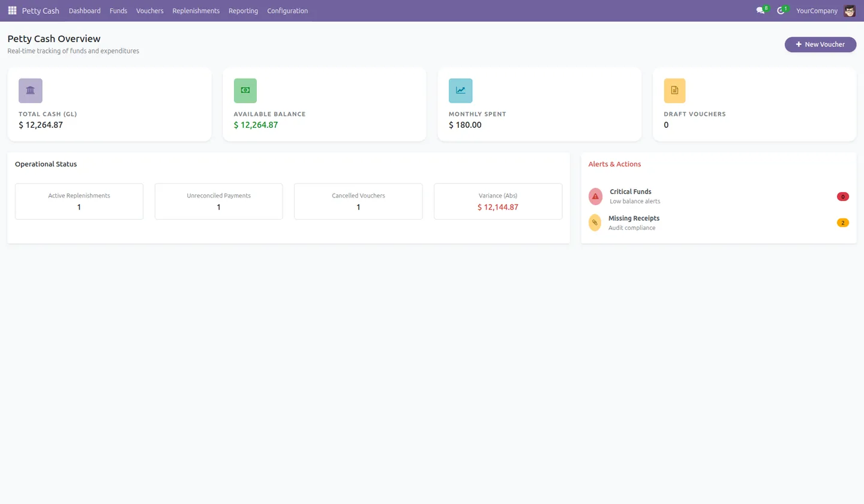864x504 pixels.
Task: Open the Vouchers menu
Action: 150,11
